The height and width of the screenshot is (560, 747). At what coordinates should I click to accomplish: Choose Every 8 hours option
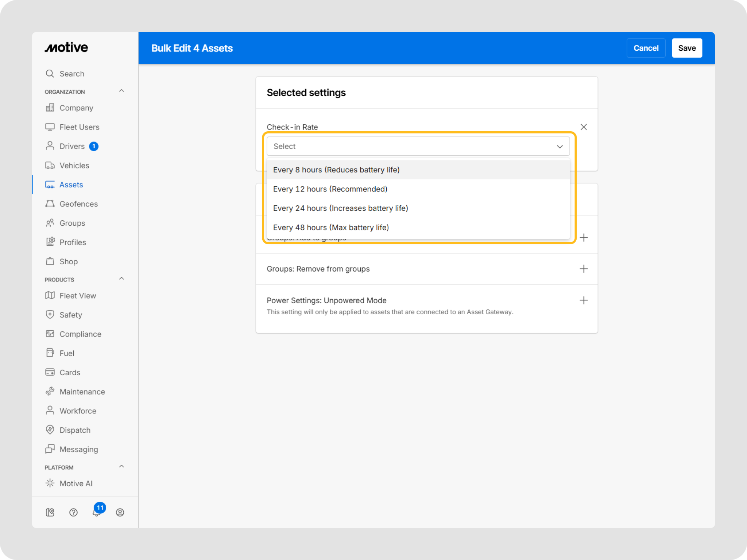click(x=418, y=170)
